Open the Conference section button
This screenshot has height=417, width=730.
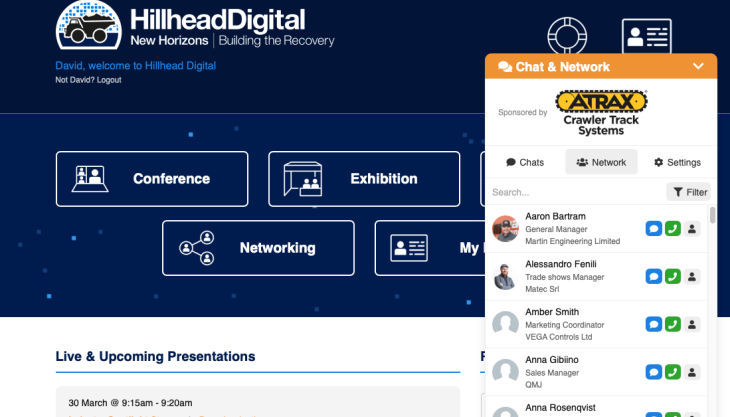pos(152,179)
